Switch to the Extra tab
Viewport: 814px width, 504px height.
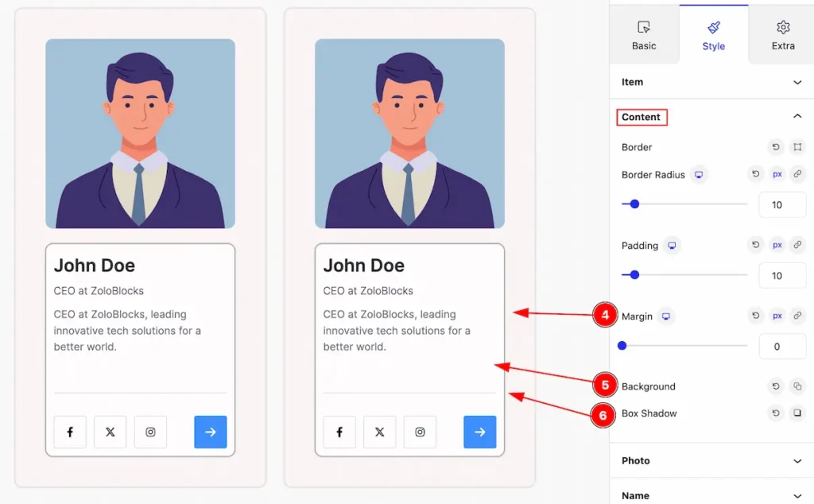(x=782, y=35)
